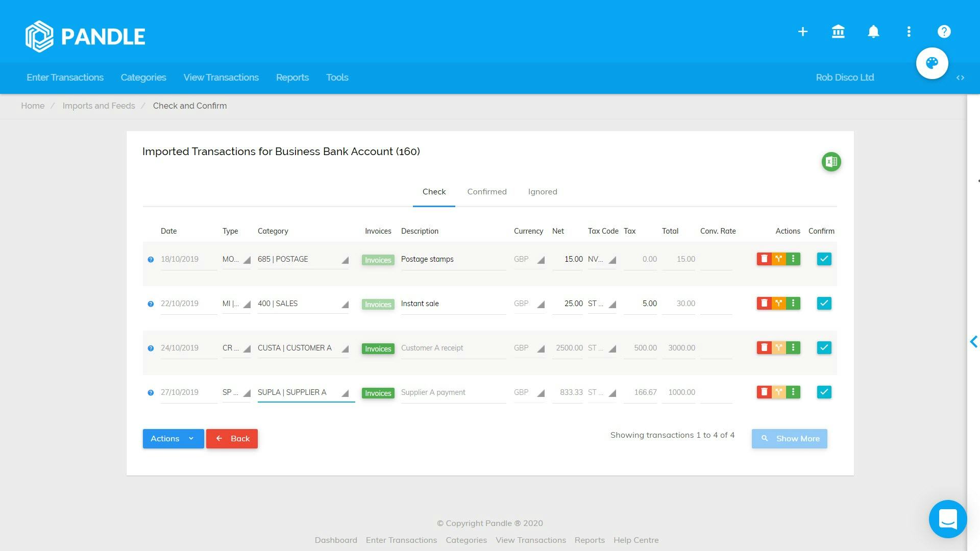This screenshot has width=980, height=551.
Task: Open more options for Customer A receipt
Action: click(x=793, y=348)
